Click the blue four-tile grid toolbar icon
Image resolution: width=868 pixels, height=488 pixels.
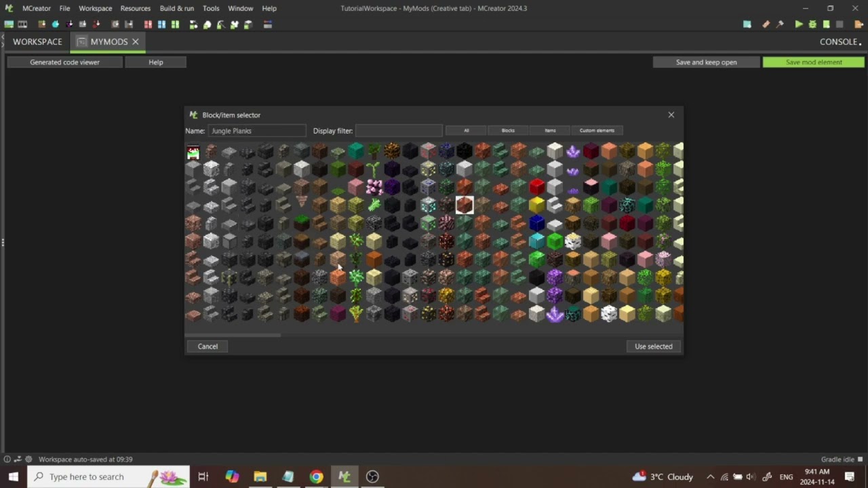(161, 24)
